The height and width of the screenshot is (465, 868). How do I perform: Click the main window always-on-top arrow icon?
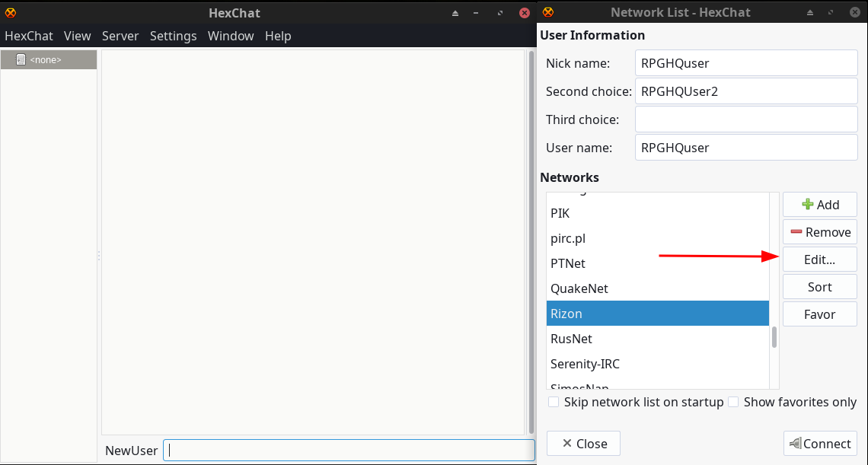click(x=455, y=13)
